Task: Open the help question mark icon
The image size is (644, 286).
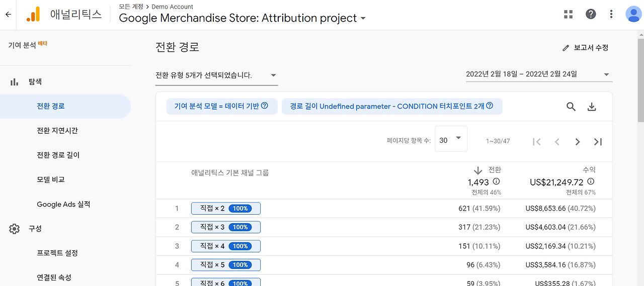Action: (591, 14)
